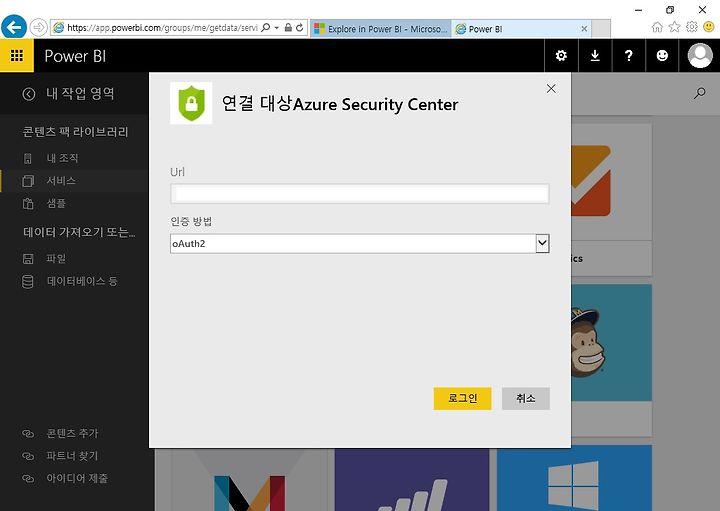Viewport: 720px width, 511px height.
Task: Click the browser address bar URL
Action: [x=162, y=28]
